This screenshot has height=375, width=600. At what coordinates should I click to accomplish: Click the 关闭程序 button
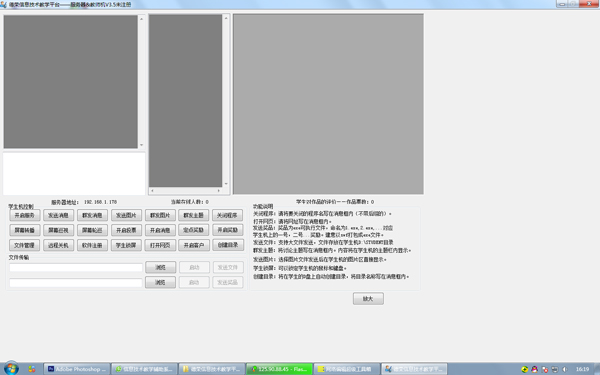coord(227,215)
